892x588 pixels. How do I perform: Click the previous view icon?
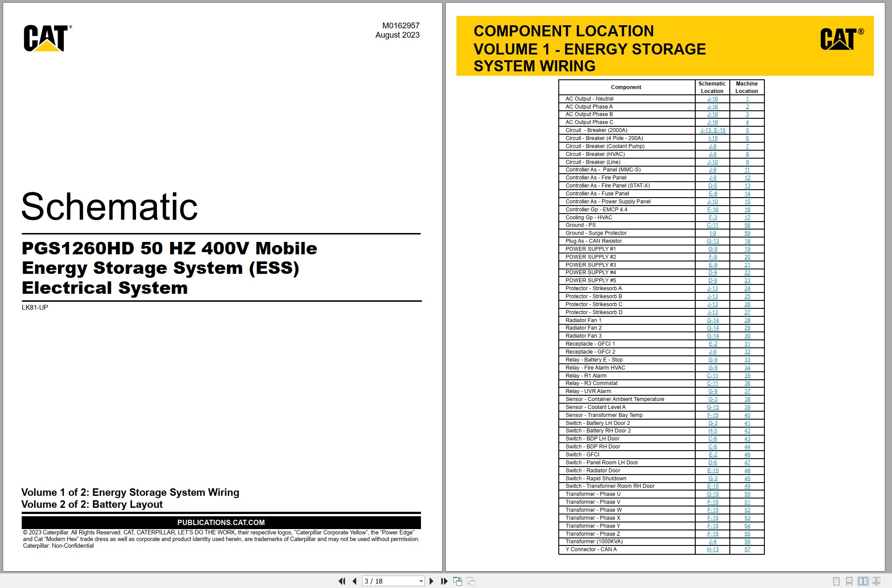tap(458, 581)
